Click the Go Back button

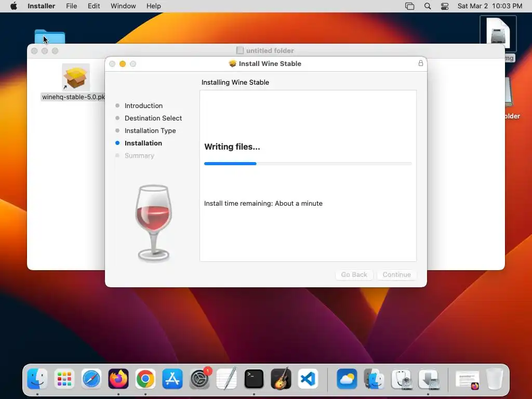point(354,274)
